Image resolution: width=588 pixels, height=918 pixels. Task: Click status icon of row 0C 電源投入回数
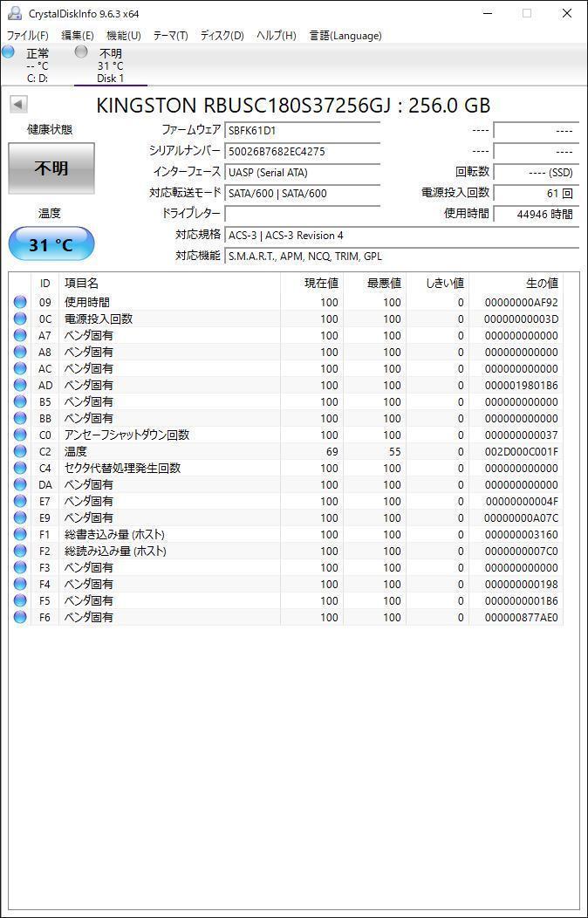(20, 319)
